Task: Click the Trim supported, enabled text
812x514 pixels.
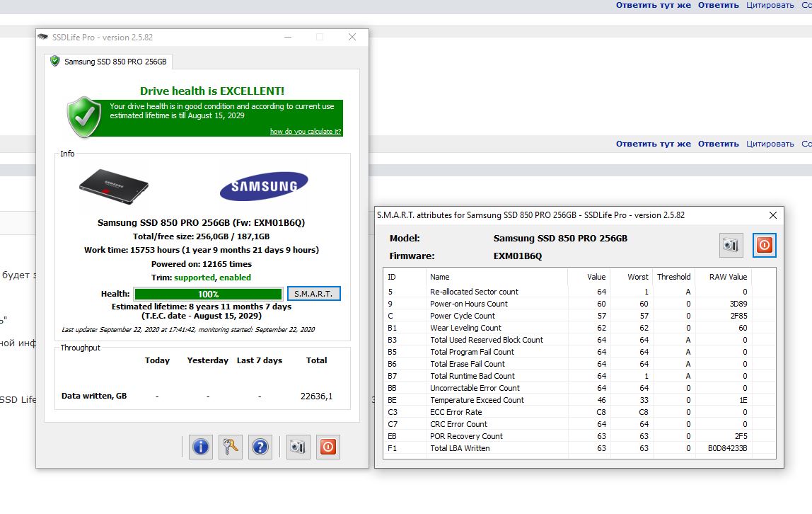Action: 201,278
